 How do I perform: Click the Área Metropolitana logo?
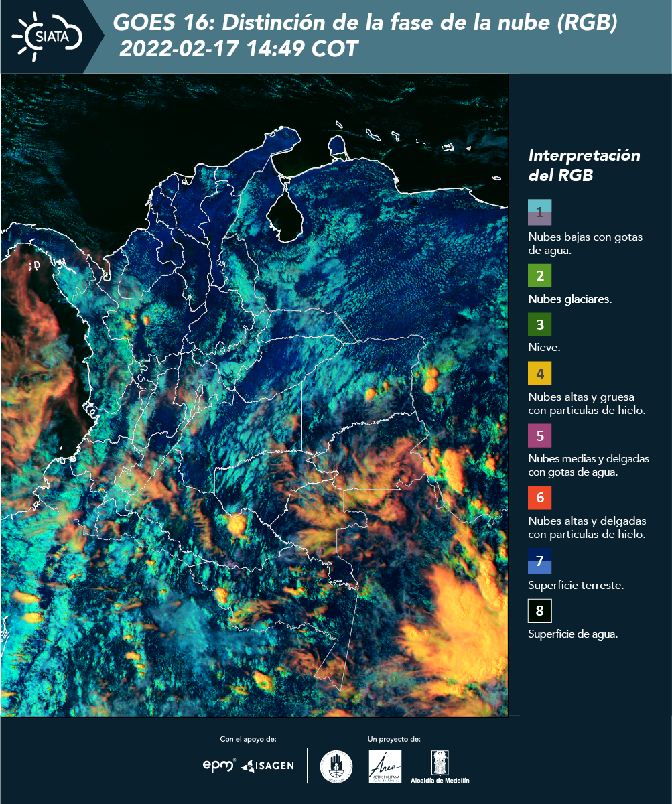[385, 766]
